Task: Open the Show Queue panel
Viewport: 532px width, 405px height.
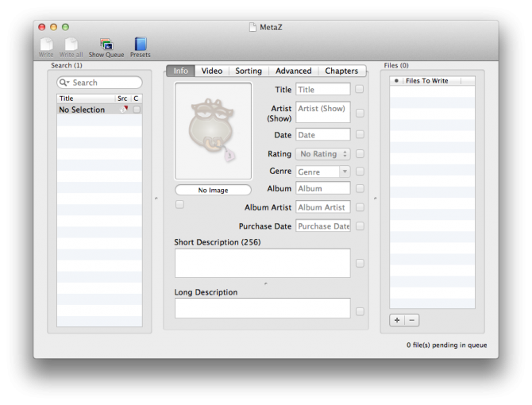Action: tap(106, 44)
